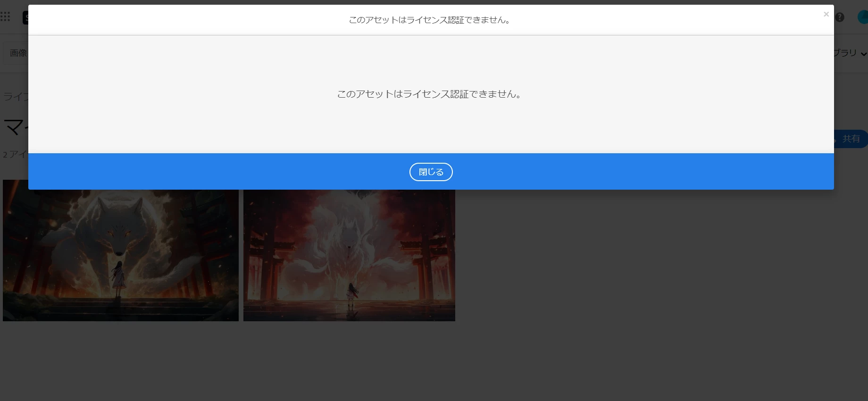Click the 閉じる button in the dialog

tap(431, 172)
